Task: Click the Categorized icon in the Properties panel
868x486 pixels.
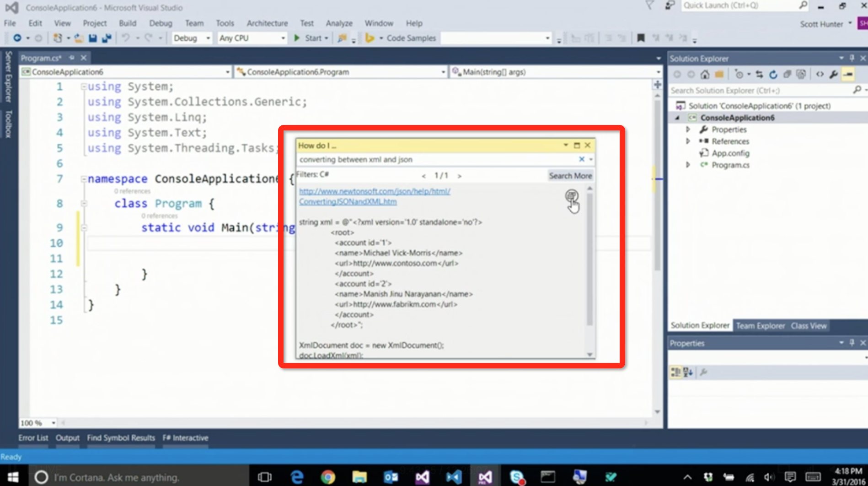Action: click(x=675, y=372)
